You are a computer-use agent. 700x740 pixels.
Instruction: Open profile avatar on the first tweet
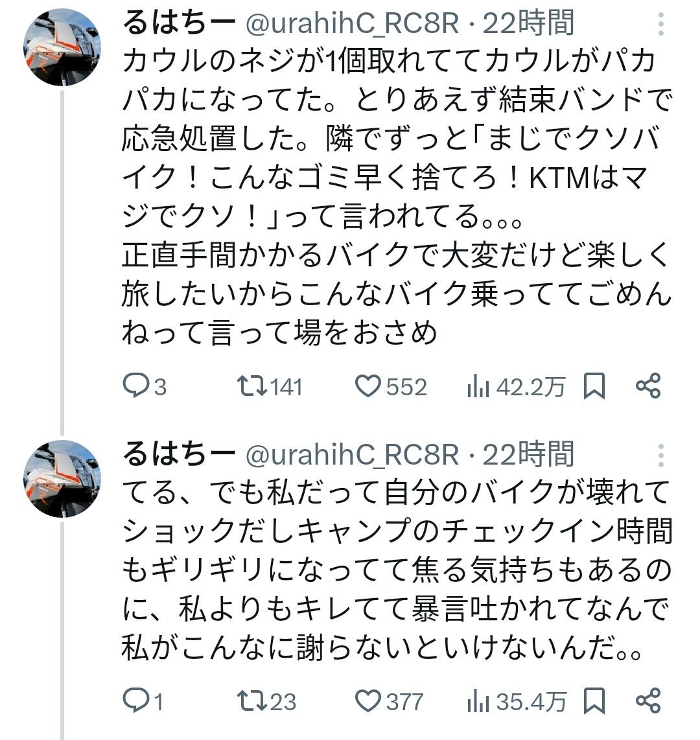point(62,47)
